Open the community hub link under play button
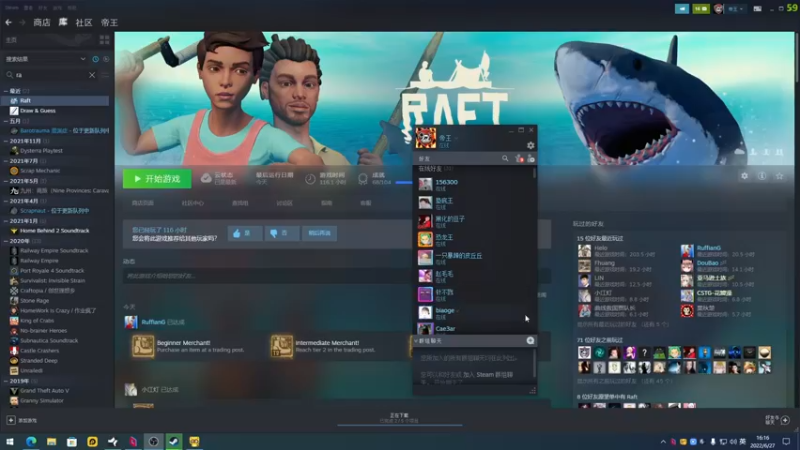This screenshot has width=800, height=450. 192,203
